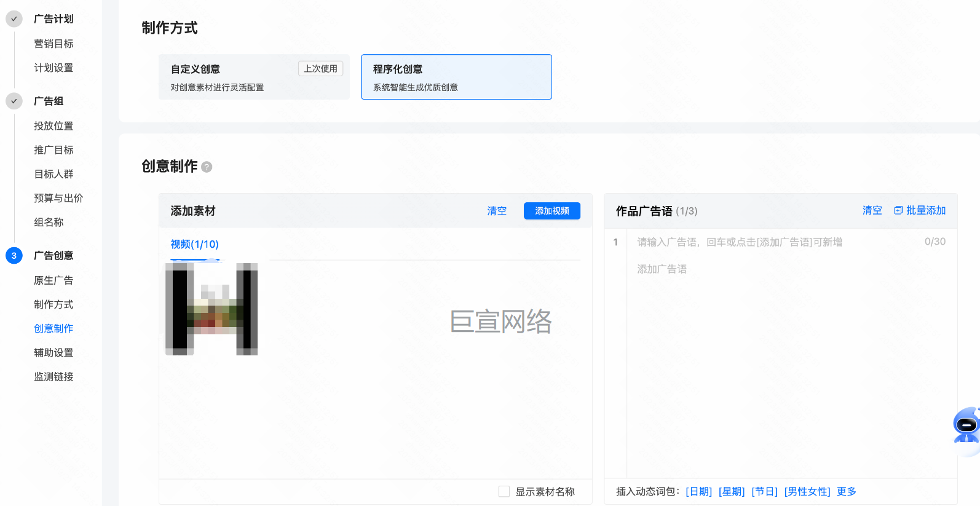980x506 pixels.
Task: Open the blue robot assistant icon
Action: coord(966,425)
